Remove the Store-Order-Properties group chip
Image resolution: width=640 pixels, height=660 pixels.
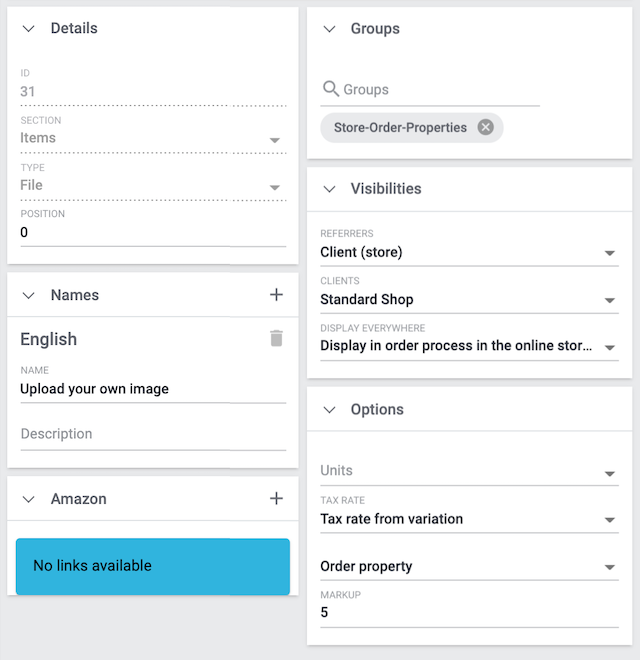[x=485, y=127]
